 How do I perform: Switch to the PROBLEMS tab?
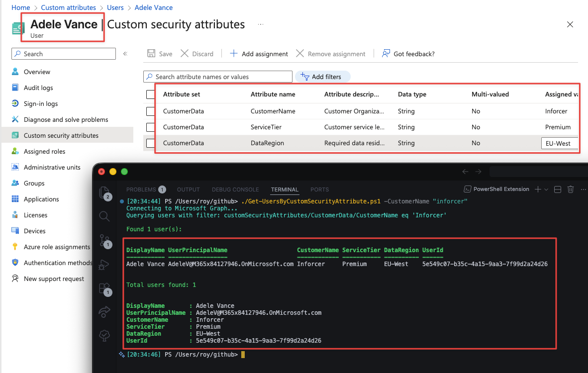pyautogui.click(x=141, y=189)
